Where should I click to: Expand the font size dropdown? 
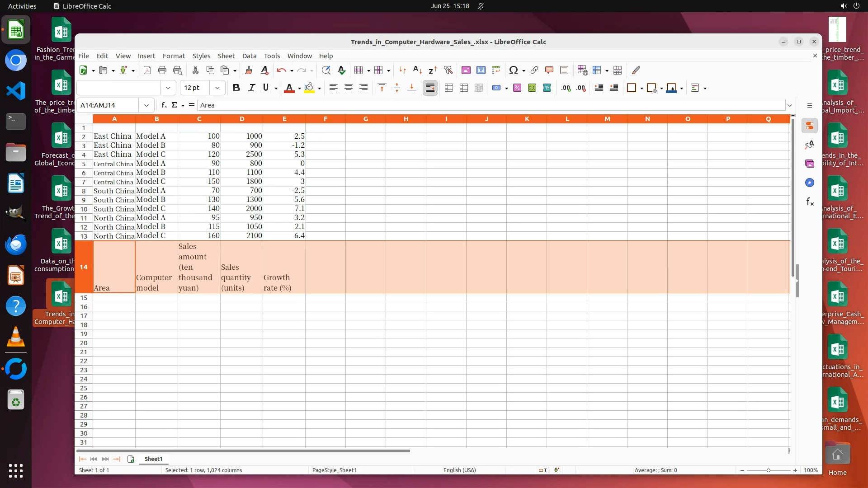(x=217, y=88)
